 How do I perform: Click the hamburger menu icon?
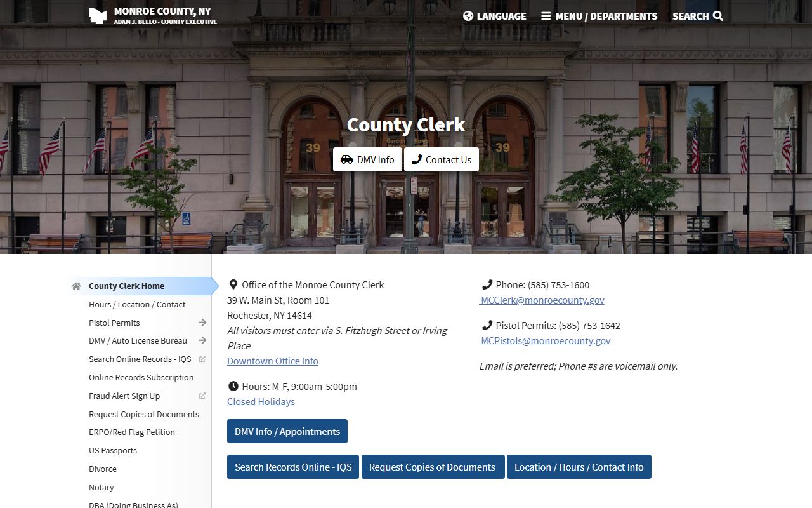pos(546,16)
